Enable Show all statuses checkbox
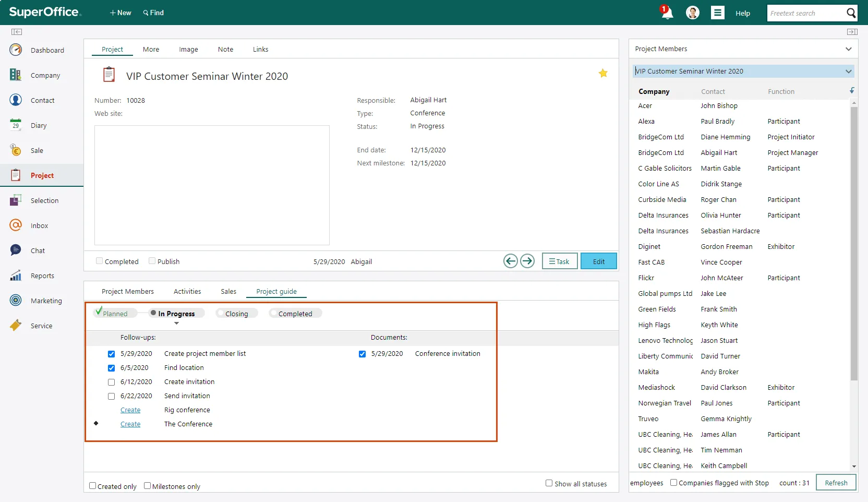 click(x=549, y=483)
